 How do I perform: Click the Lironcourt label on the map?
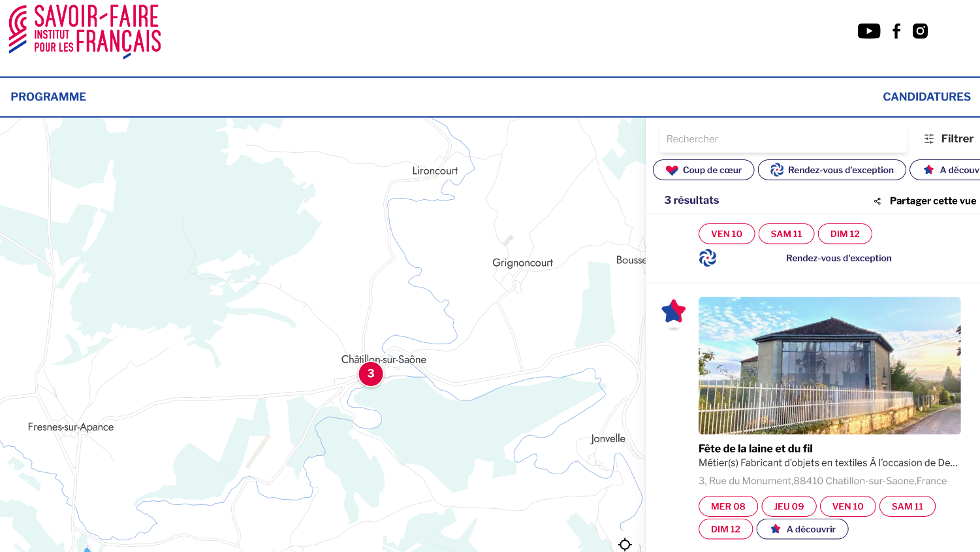pyautogui.click(x=435, y=171)
